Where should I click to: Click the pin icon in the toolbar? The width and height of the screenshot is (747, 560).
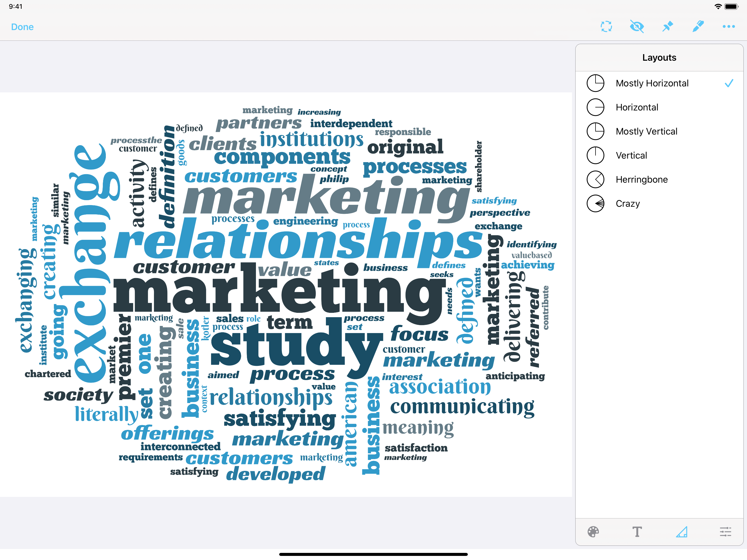pos(667,26)
